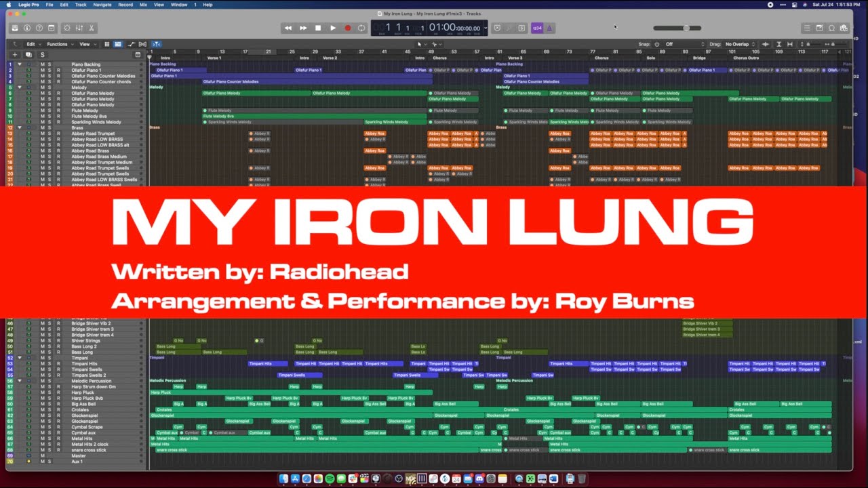Open the Note Pads icon
Viewport: 868px width, 488px height.
coord(819,28)
